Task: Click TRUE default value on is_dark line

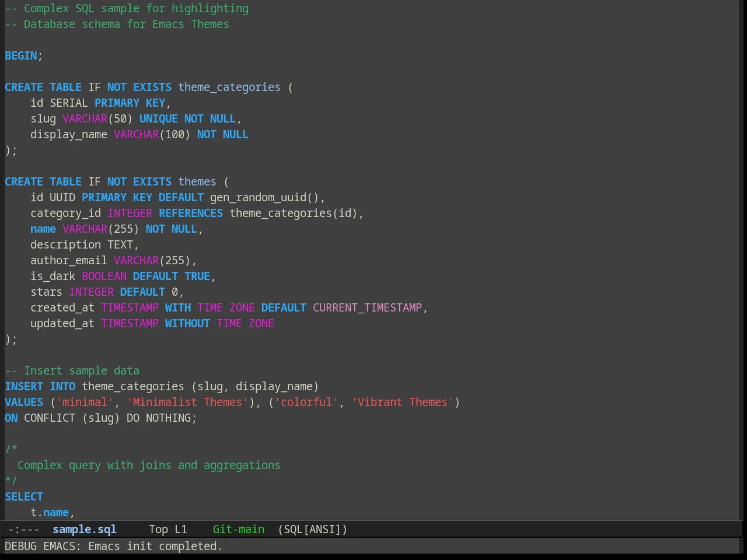Action: point(197,276)
